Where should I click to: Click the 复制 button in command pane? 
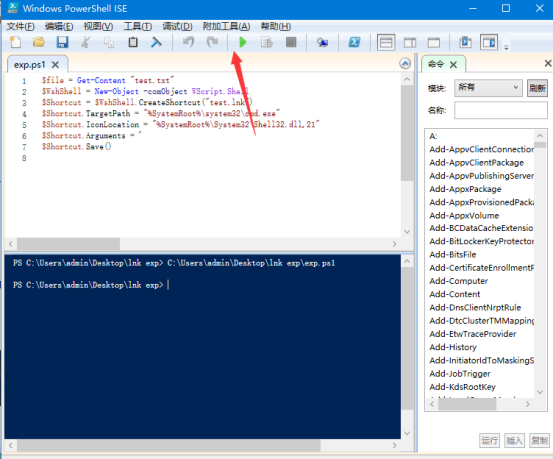[x=539, y=440]
